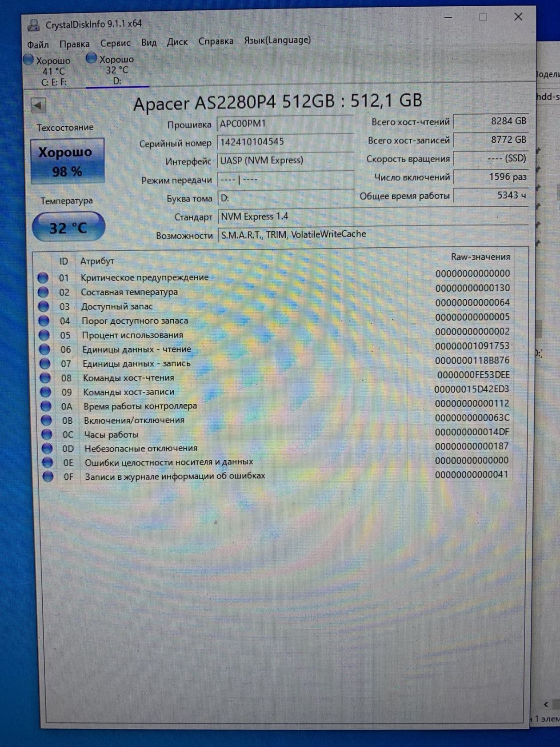
Task: Click the power-on count 1596 раз
Action: tap(491, 177)
